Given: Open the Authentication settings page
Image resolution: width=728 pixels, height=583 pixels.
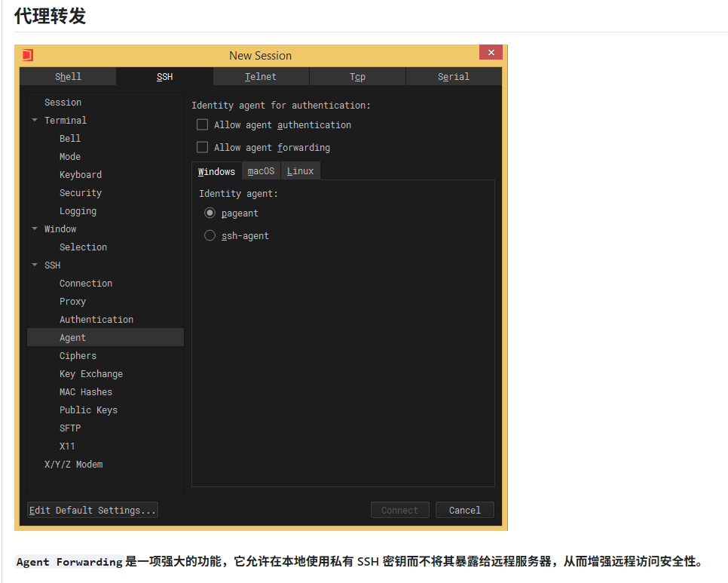Looking at the screenshot, I should coord(96,320).
